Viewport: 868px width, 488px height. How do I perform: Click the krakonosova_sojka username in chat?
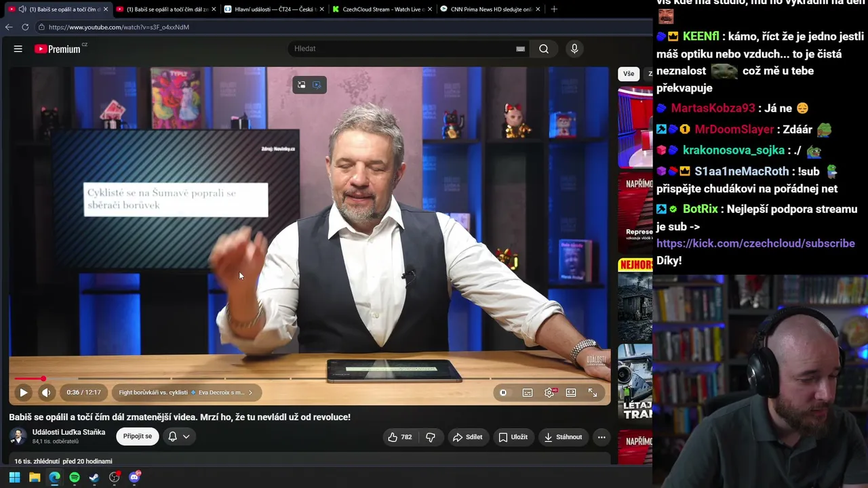pyautogui.click(x=733, y=150)
